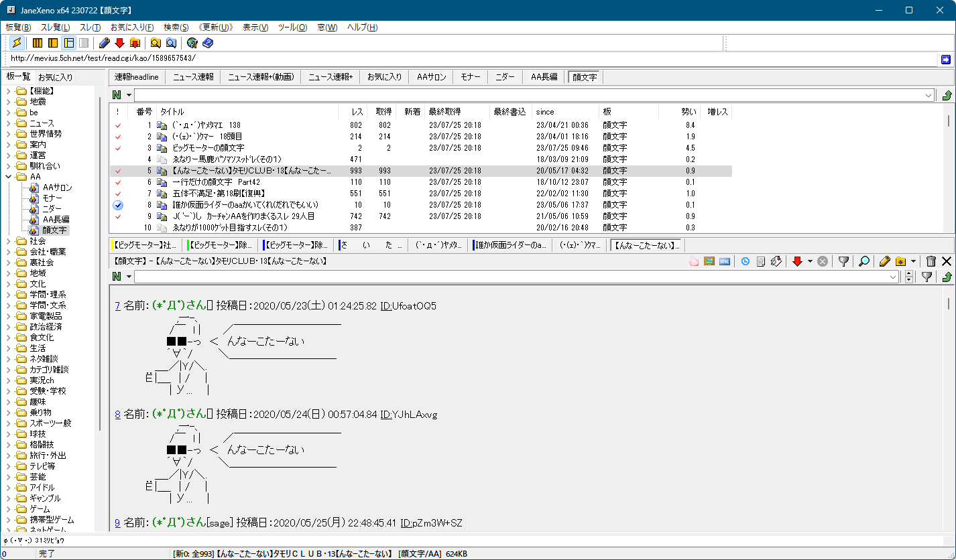Click the gray stop circle icon
Image resolution: width=956 pixels, height=560 pixels.
pos(822,261)
